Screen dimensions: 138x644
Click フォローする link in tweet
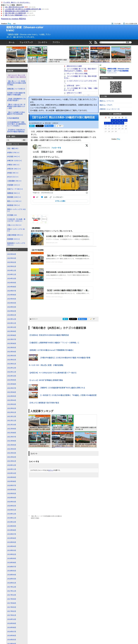[x=56, y=148]
